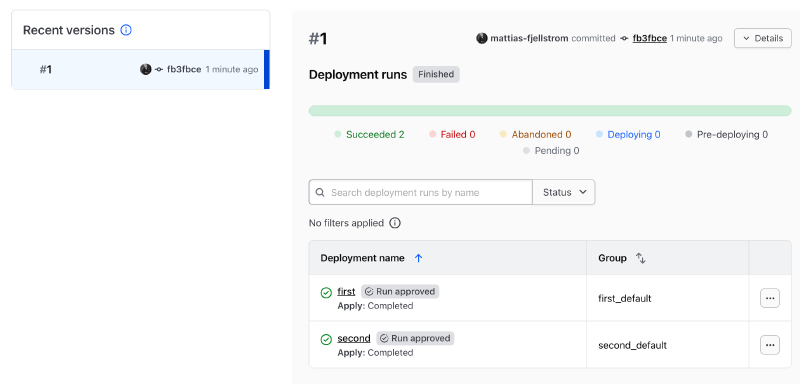Image resolution: width=800 pixels, height=384 pixels.
Task: Sort the Group column using the arrows icon
Action: (x=641, y=258)
